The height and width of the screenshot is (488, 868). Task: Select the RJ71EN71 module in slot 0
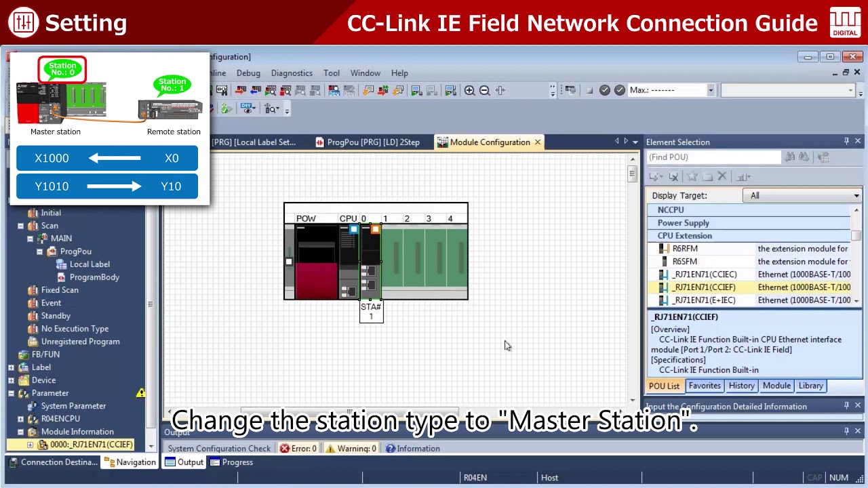pos(370,261)
